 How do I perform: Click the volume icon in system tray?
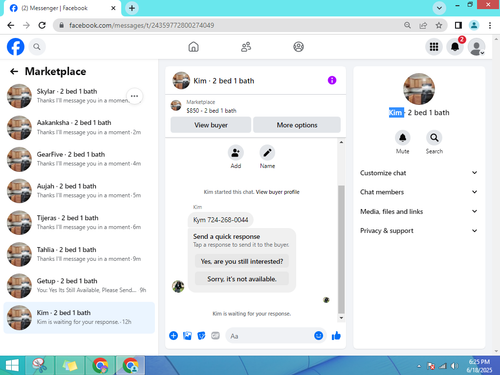[x=454, y=366]
